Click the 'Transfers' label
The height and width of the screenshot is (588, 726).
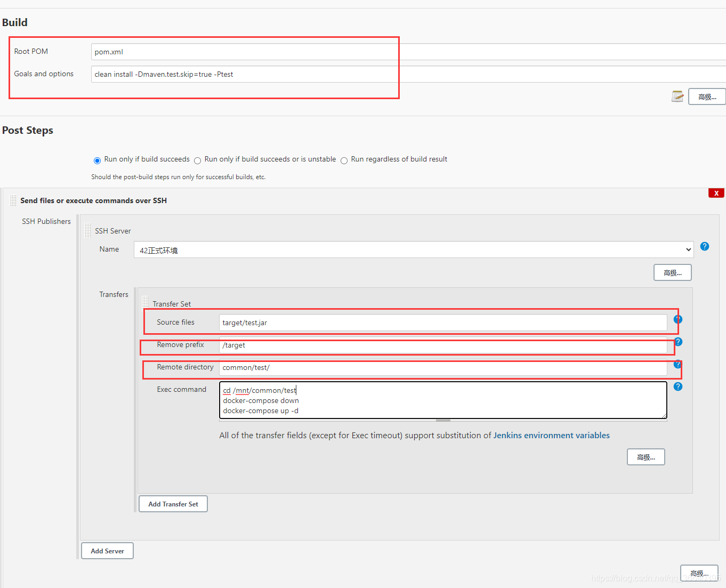click(x=114, y=294)
